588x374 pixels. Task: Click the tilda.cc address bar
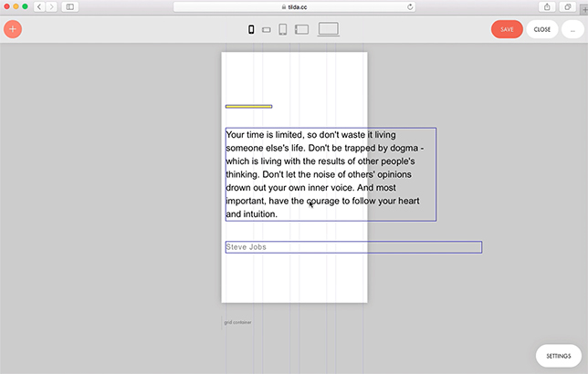point(294,6)
